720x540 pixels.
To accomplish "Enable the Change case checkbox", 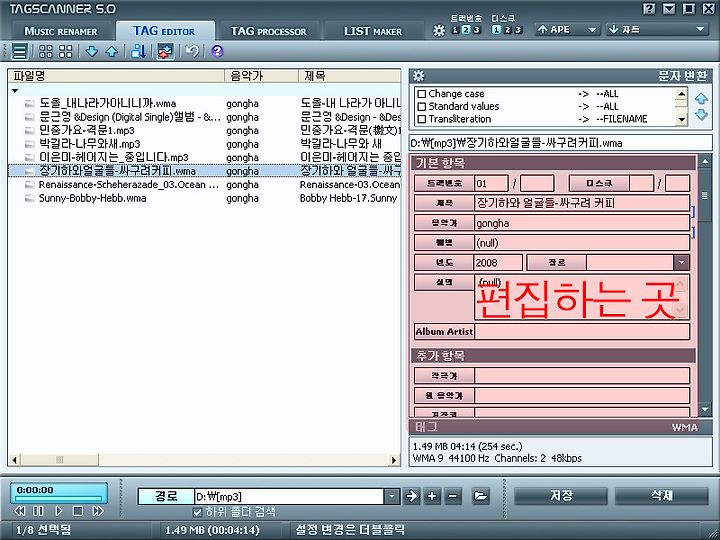I will point(422,94).
